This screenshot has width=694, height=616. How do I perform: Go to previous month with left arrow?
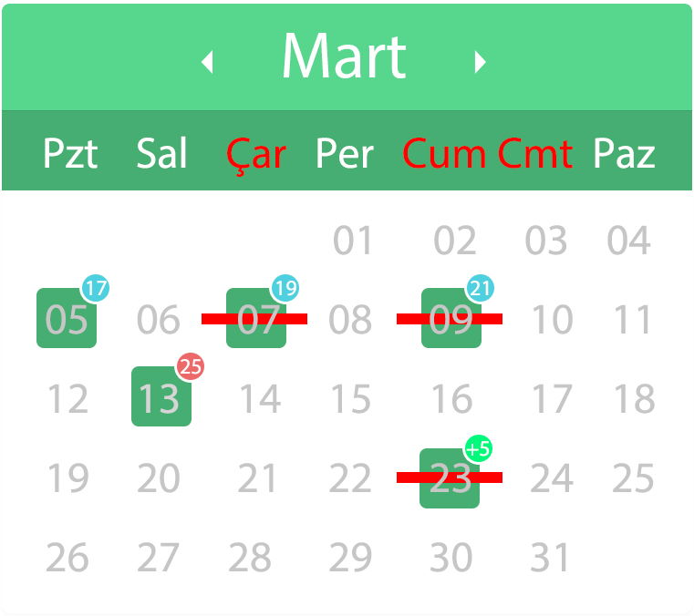click(208, 62)
